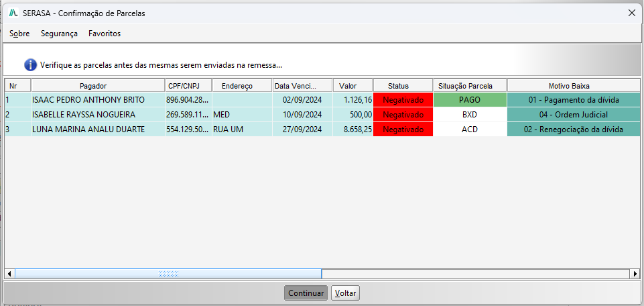Screen dimensions: 644x306
Task: Click the horizontal scrollbar thumb
Action: coord(168,274)
